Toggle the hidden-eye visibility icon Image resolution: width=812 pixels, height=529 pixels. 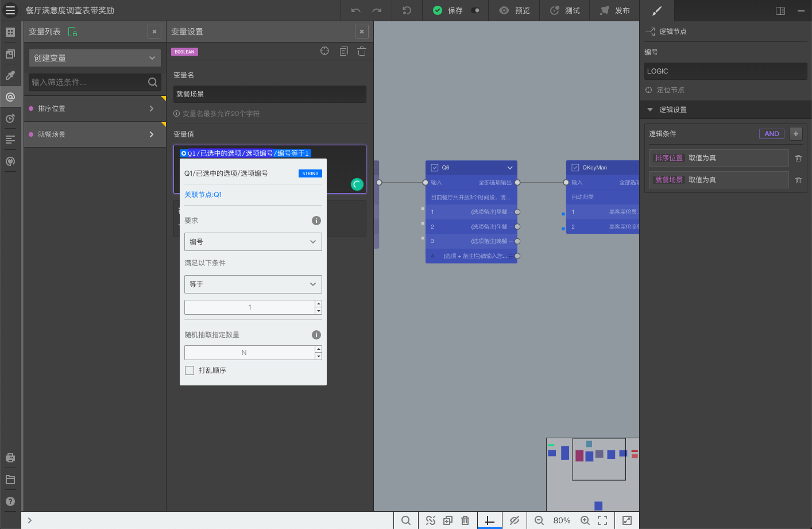515,520
